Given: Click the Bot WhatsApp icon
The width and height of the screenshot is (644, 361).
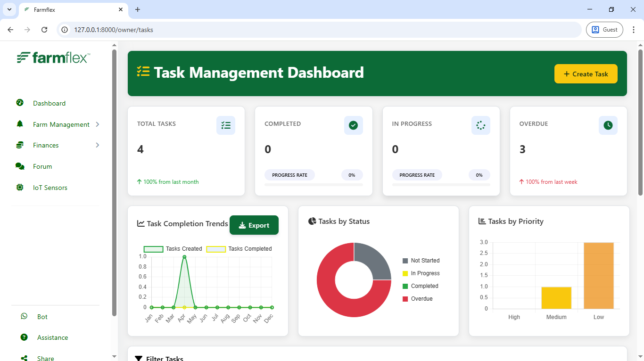Looking at the screenshot, I should 24,316.
